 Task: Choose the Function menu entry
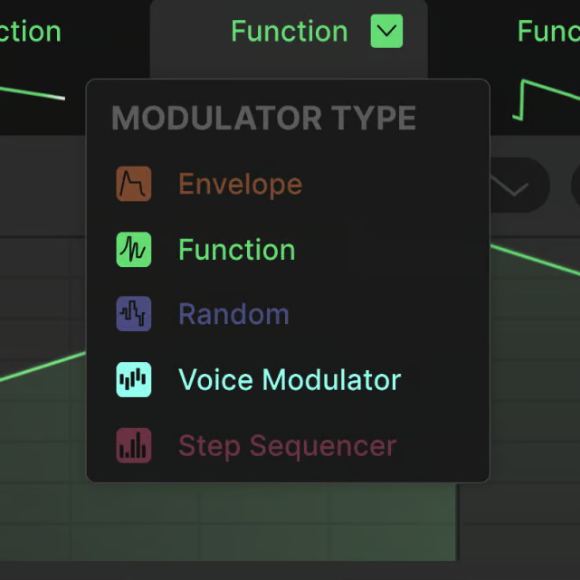pyautogui.click(x=237, y=249)
